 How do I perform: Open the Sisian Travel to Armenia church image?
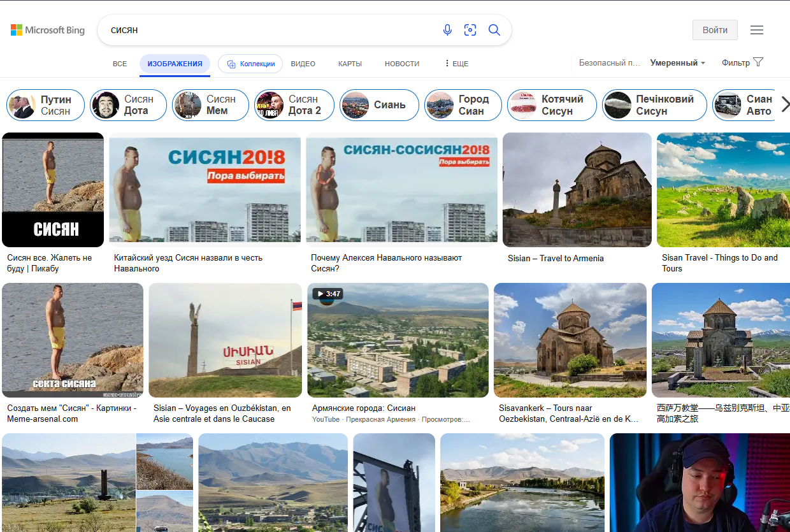tap(577, 190)
